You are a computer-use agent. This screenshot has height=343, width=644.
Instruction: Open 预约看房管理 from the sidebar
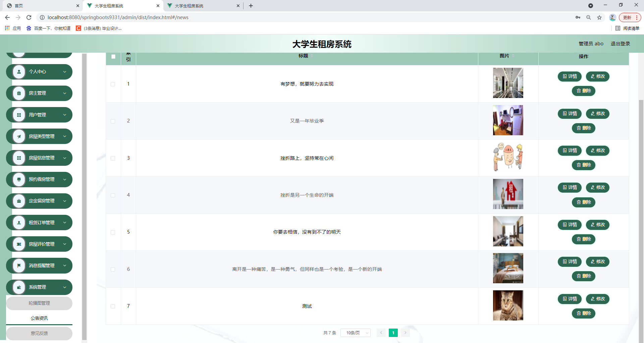click(19, 179)
